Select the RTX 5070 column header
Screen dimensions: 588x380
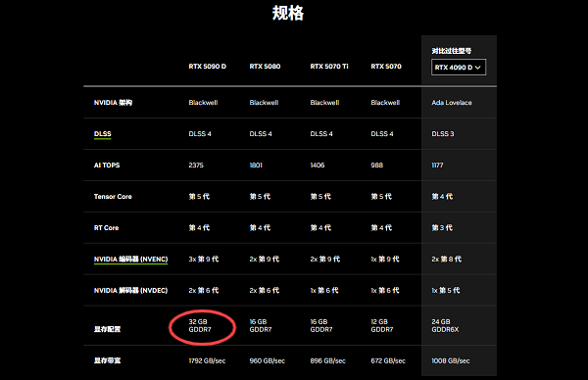coord(386,67)
